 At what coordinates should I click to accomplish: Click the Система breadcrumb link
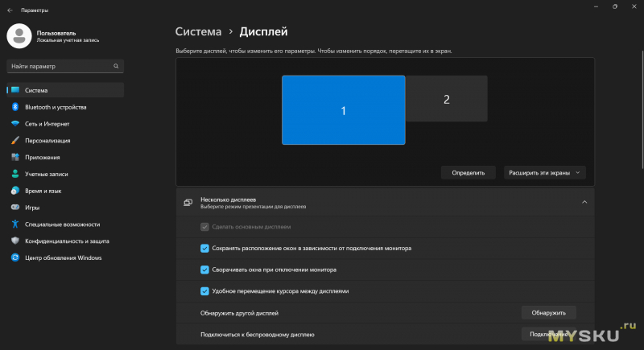(x=198, y=31)
